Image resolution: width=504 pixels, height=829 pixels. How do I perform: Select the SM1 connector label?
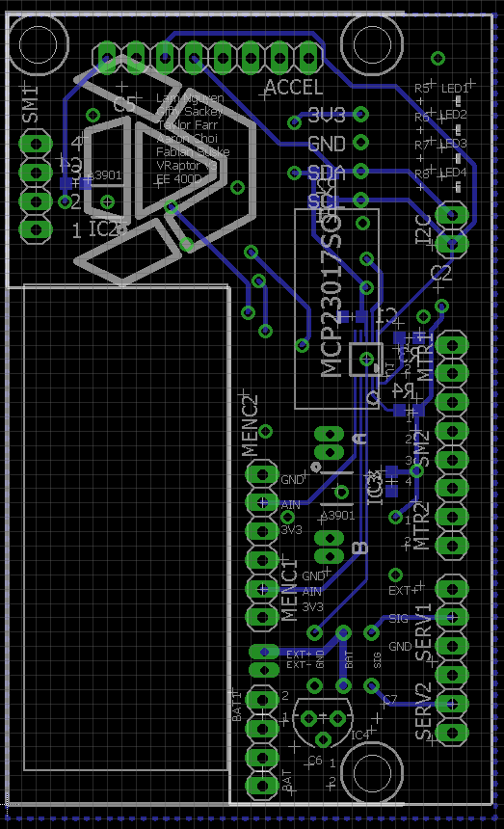click(31, 105)
